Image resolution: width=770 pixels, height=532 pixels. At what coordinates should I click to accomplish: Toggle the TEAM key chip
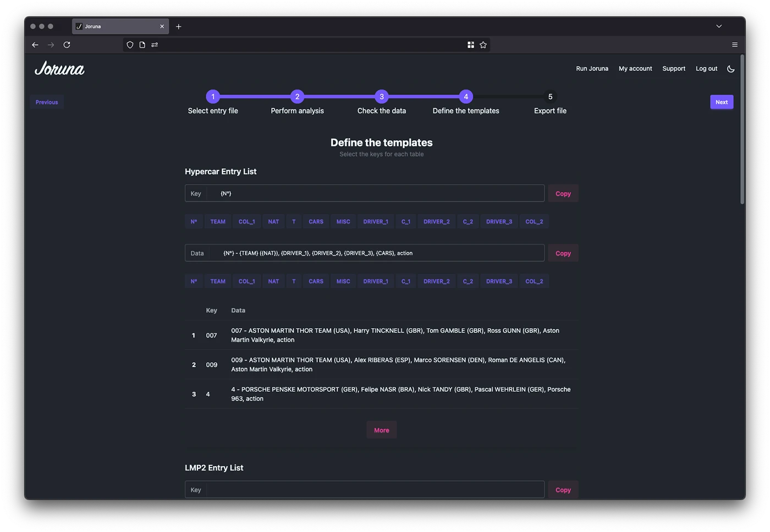(218, 221)
